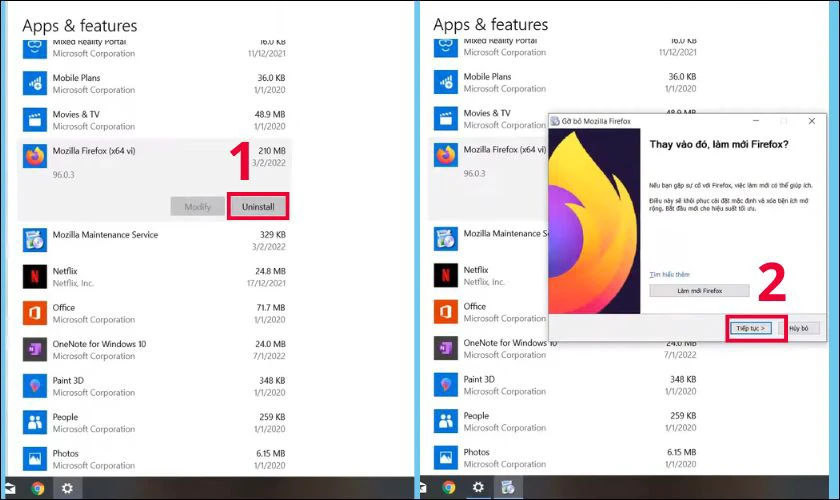Click the People icon in left window

pos(35,422)
